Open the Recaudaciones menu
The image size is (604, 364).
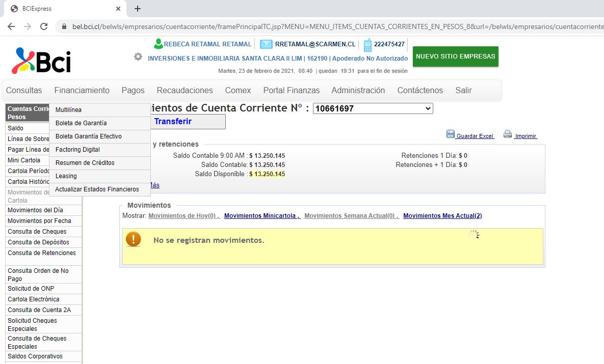point(185,90)
